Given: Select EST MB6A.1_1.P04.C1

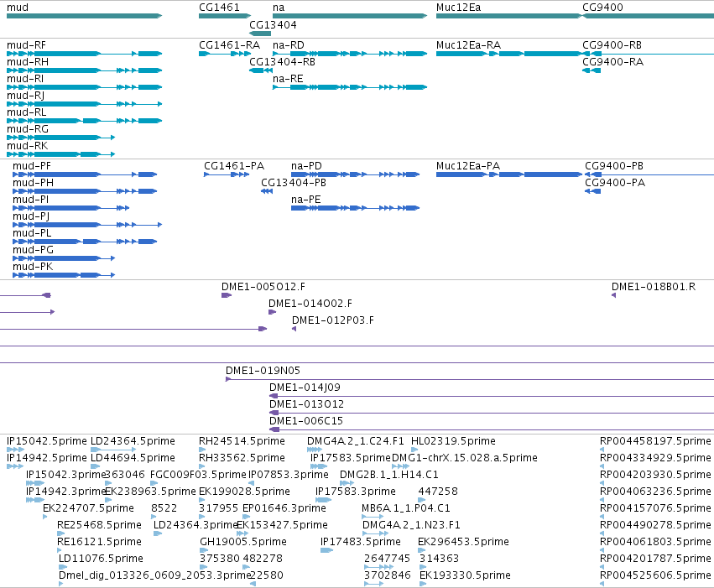Looking at the screenshot, I should (373, 517).
